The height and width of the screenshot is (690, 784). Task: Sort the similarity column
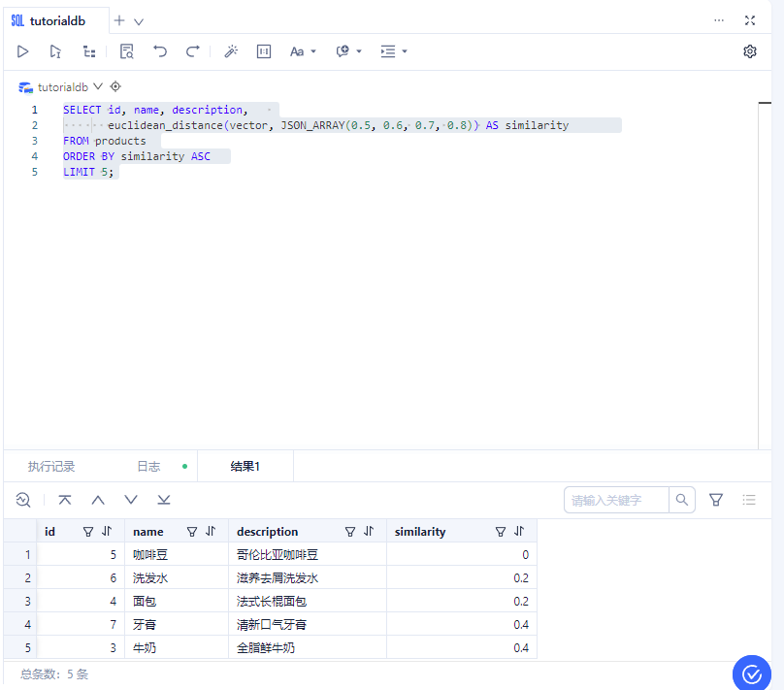(x=519, y=531)
